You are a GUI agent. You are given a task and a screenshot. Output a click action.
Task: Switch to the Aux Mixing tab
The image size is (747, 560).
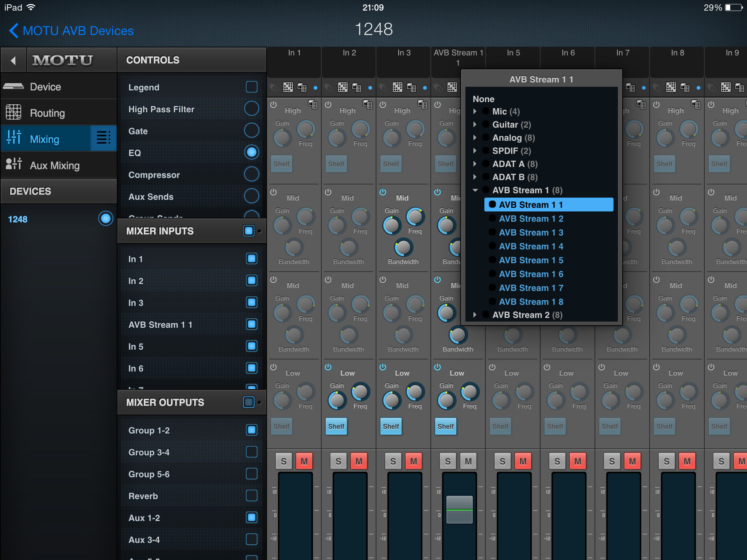58,165
